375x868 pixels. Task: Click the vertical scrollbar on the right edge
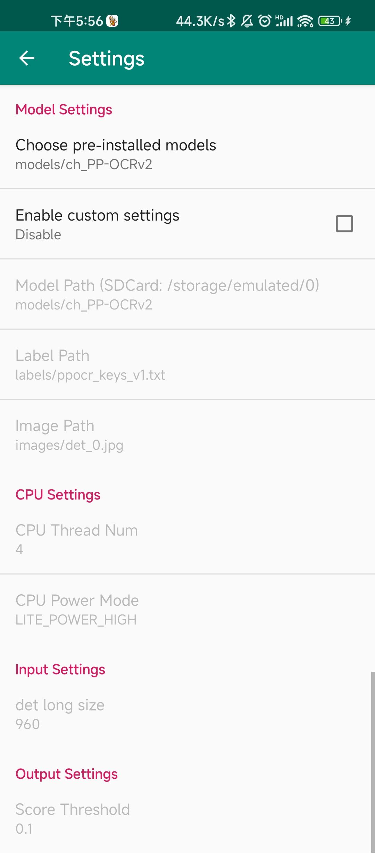(x=373, y=761)
